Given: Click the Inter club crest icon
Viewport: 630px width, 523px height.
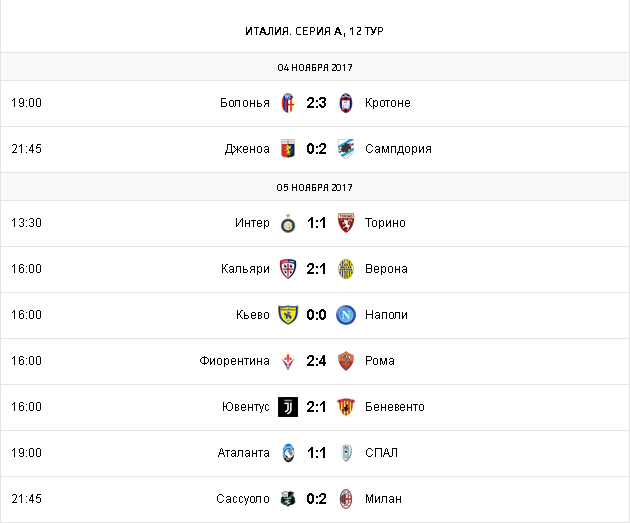Looking at the screenshot, I should pyautogui.click(x=288, y=223).
